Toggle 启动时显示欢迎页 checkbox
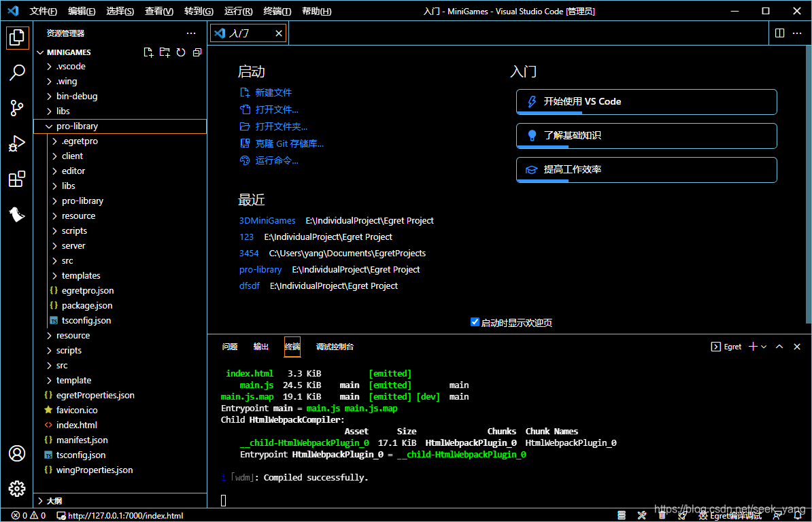The height and width of the screenshot is (522, 812). [475, 322]
